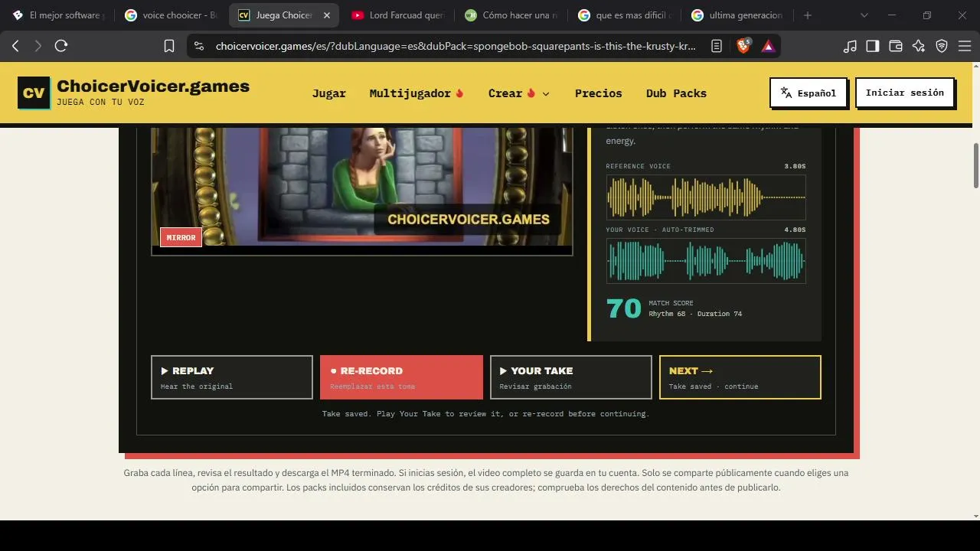The image size is (980, 551).
Task: Open the media playlist music-note icon
Action: [x=850, y=46]
